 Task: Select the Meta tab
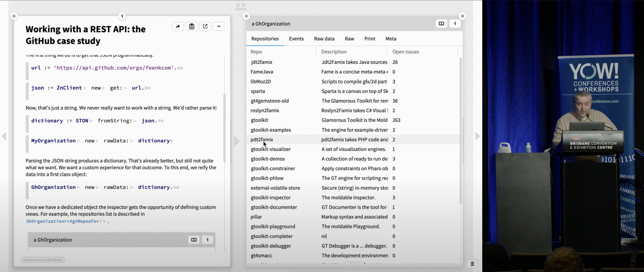pos(391,39)
